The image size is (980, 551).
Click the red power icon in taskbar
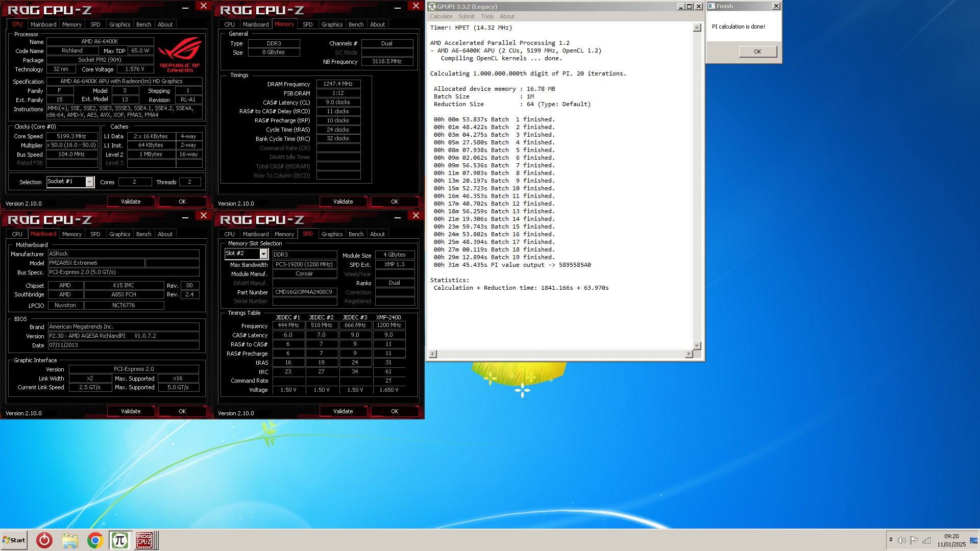[x=44, y=540]
